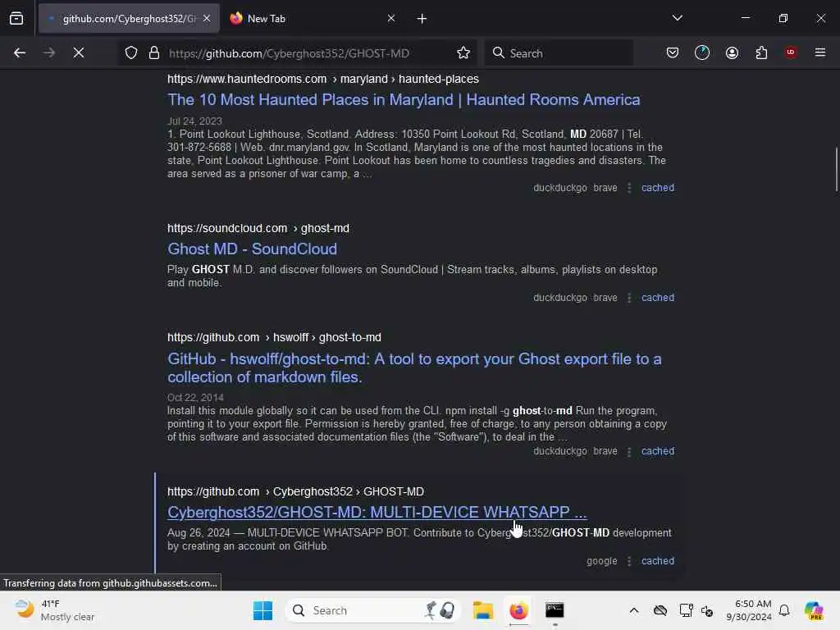Viewport: 840px width, 630px height.
Task: Open cached copy of Cyberghost352 result
Action: pyautogui.click(x=658, y=561)
